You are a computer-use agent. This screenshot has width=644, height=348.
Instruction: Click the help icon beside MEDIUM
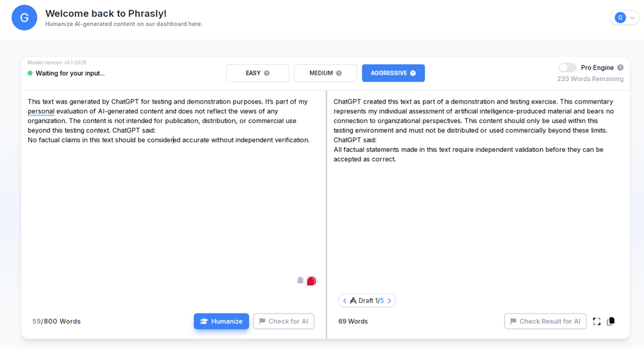pos(339,73)
